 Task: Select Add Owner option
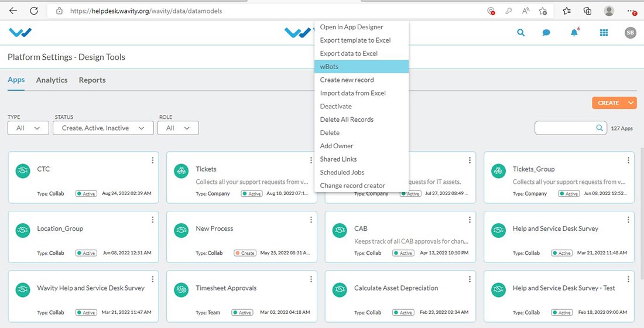[337, 146]
